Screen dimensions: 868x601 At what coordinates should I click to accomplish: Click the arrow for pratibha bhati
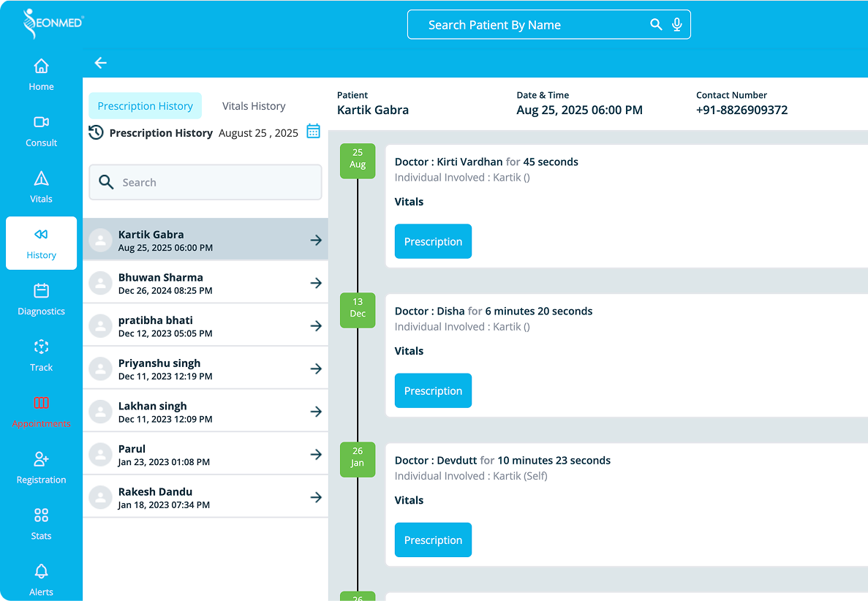315,325
